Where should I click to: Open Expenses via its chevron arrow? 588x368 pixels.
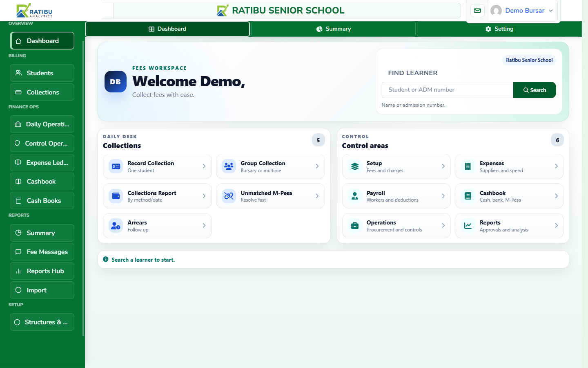[x=557, y=166]
